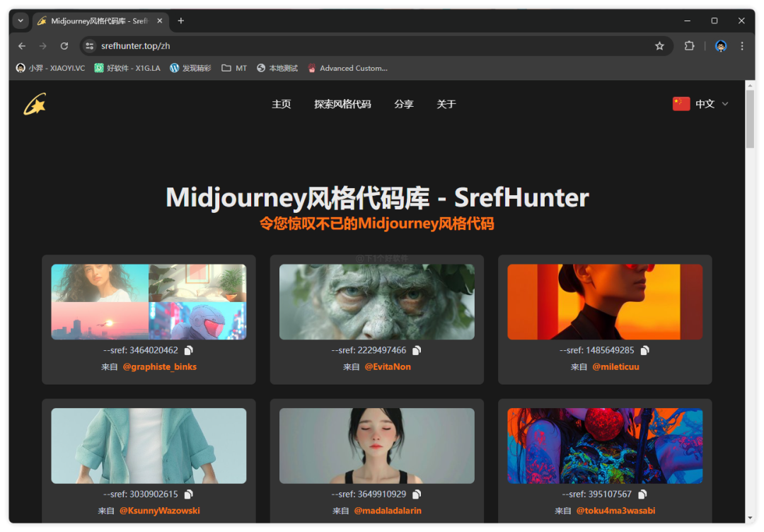The width and height of the screenshot is (764, 532).
Task: Visit the @mileticuu author link
Action: [616, 367]
